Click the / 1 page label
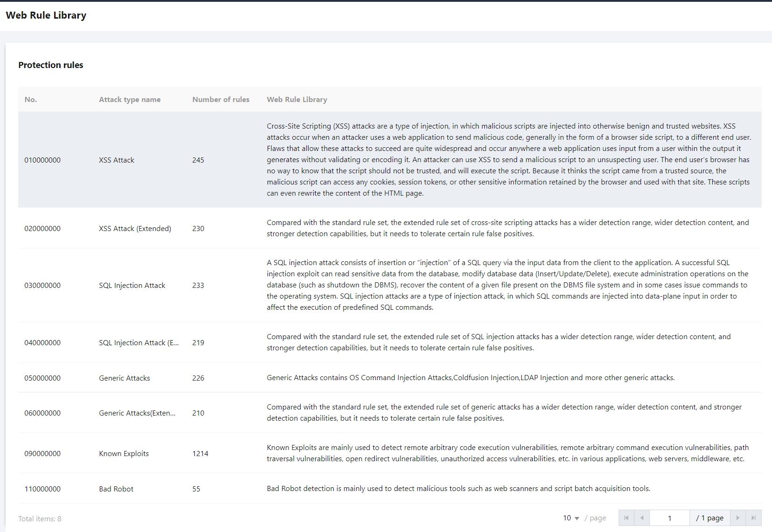This screenshot has height=532, width=772. pyautogui.click(x=710, y=518)
